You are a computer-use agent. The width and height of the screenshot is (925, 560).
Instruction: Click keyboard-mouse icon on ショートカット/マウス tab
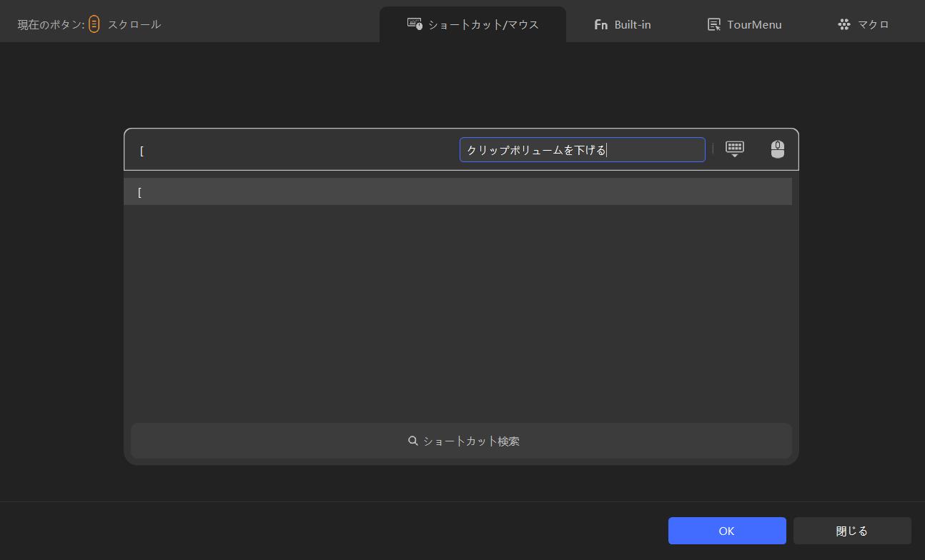tap(415, 24)
